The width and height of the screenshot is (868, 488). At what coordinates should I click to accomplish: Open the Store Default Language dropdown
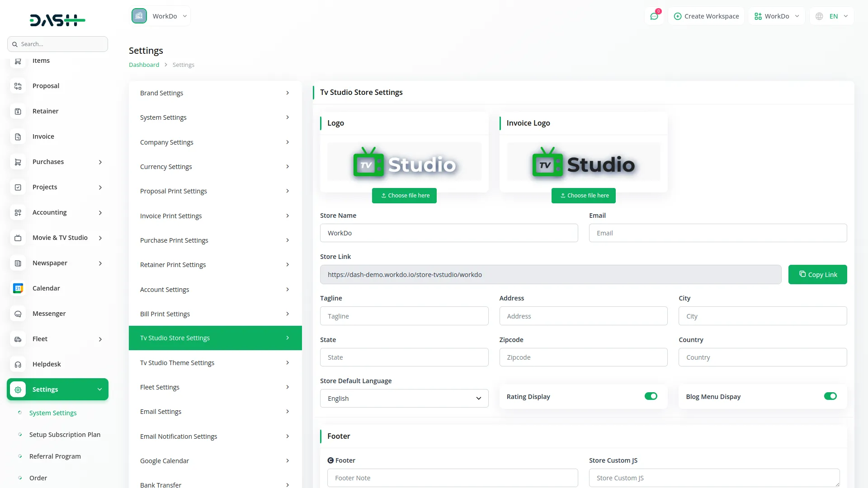click(x=404, y=399)
